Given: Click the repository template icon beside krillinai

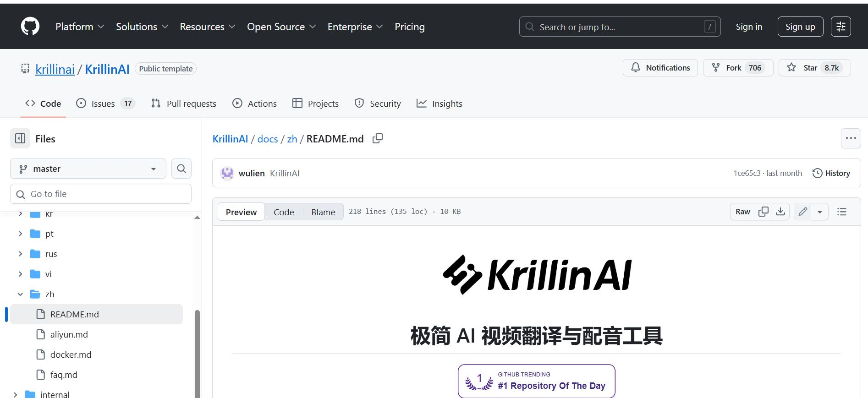Looking at the screenshot, I should (25, 69).
